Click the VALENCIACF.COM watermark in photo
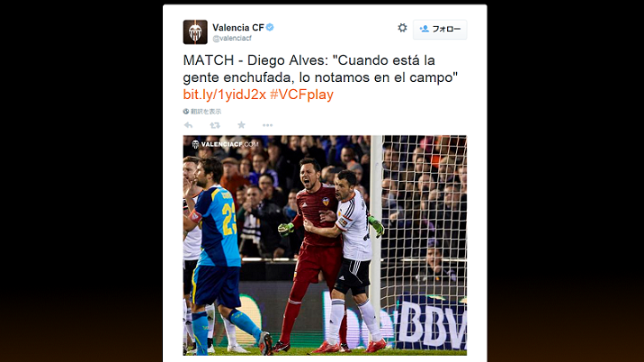Viewport: 644px width, 362px height. 225,144
